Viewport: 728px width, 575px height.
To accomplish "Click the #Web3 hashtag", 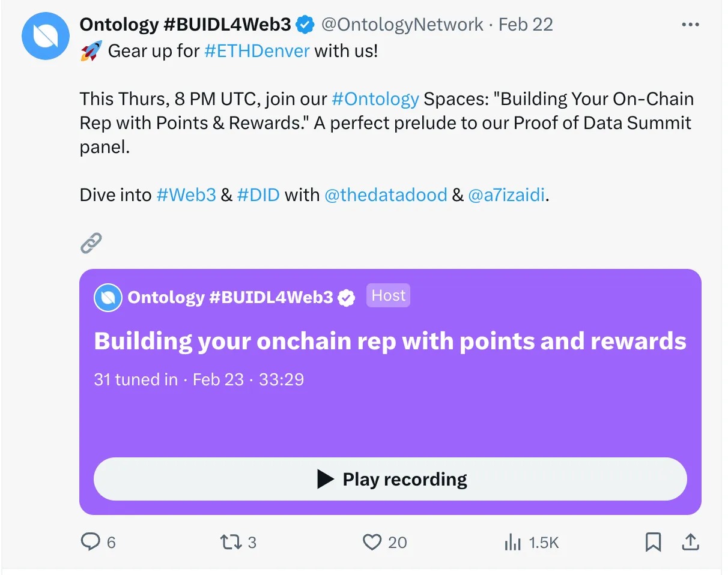I will (x=186, y=194).
